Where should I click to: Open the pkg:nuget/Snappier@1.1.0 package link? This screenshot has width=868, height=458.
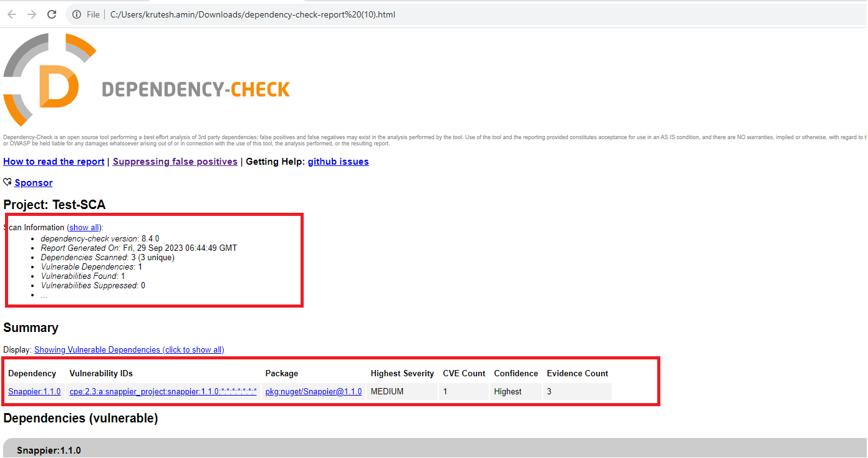pos(313,392)
